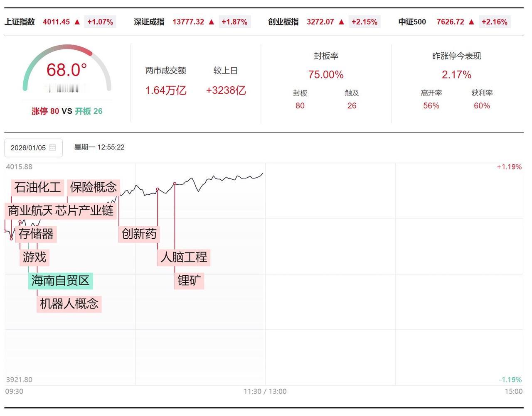Click the up-triangle icon next to 深证成指
This screenshot has width=532, height=416.
pyautogui.click(x=211, y=22)
